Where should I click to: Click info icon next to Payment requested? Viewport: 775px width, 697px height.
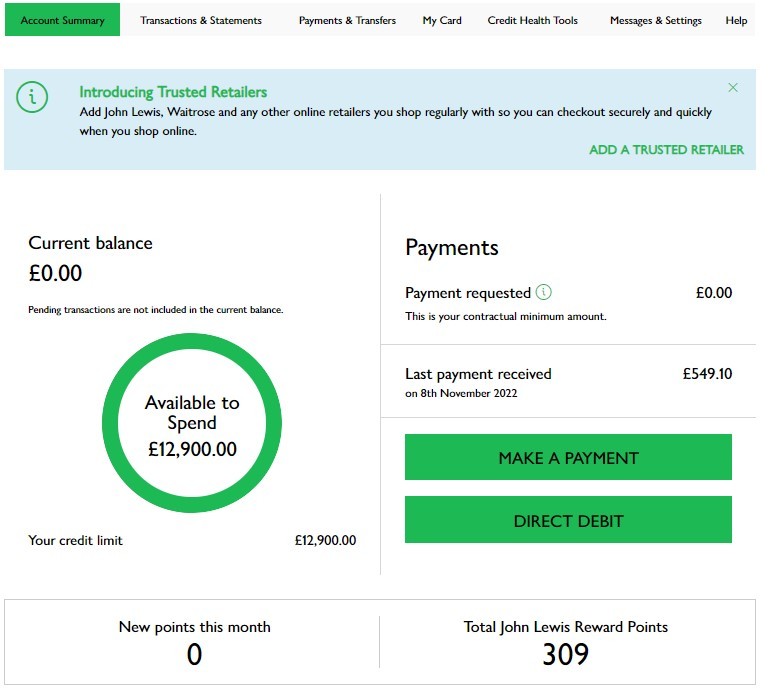pyautogui.click(x=544, y=292)
